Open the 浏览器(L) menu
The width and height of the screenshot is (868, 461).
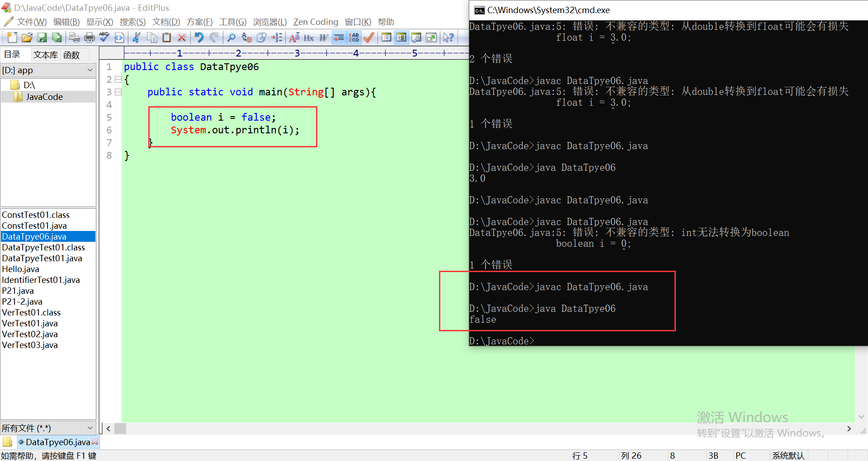pyautogui.click(x=270, y=22)
